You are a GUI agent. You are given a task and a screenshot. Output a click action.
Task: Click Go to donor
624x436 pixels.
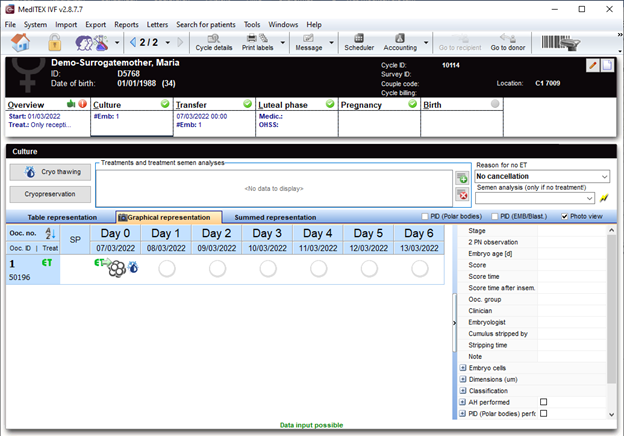(508, 43)
